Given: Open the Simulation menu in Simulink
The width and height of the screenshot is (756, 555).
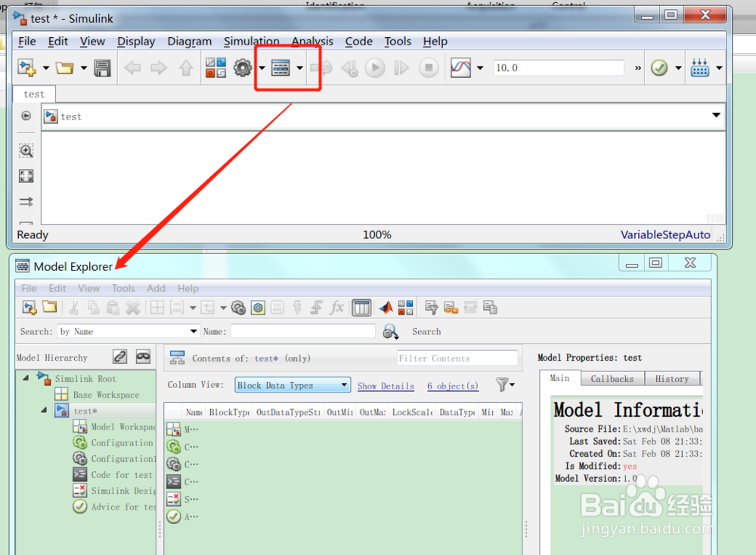Looking at the screenshot, I should (251, 42).
